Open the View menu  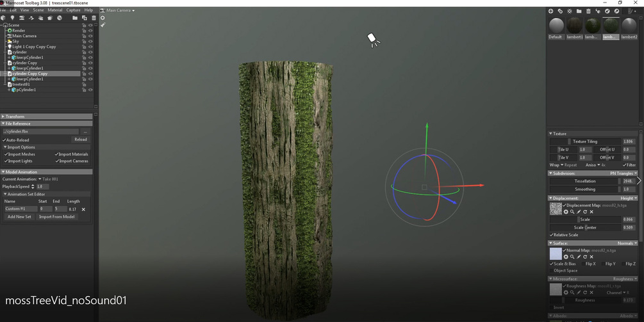24,10
